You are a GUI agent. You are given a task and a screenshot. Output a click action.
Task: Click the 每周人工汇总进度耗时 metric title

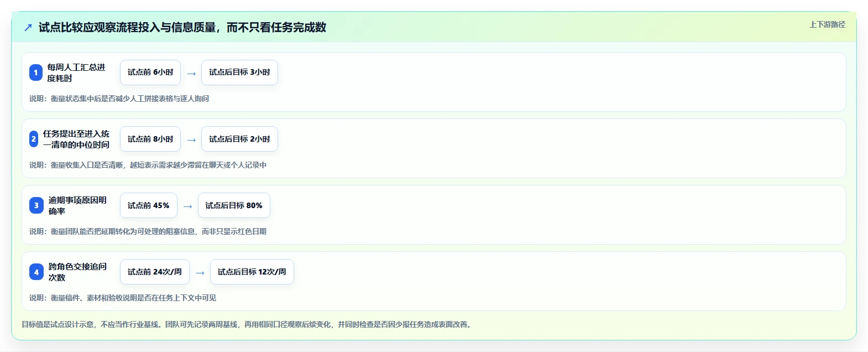(x=76, y=73)
